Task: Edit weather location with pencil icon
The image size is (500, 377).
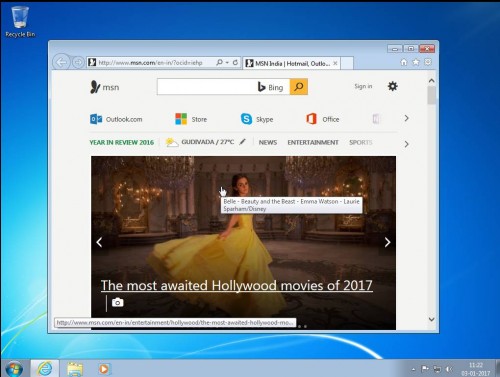Action: coord(243,142)
